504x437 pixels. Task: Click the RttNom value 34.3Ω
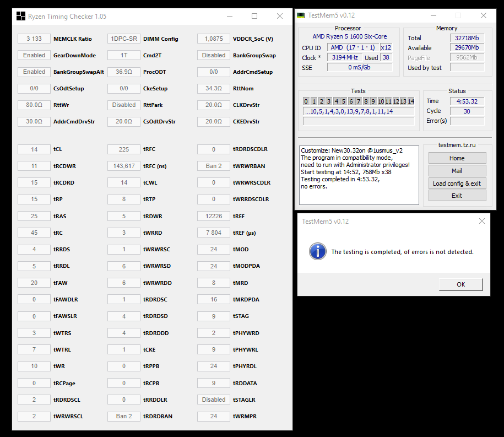(213, 88)
